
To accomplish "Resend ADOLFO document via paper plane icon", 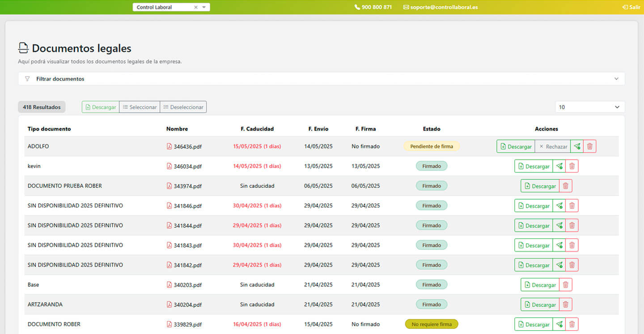I will click(x=577, y=146).
